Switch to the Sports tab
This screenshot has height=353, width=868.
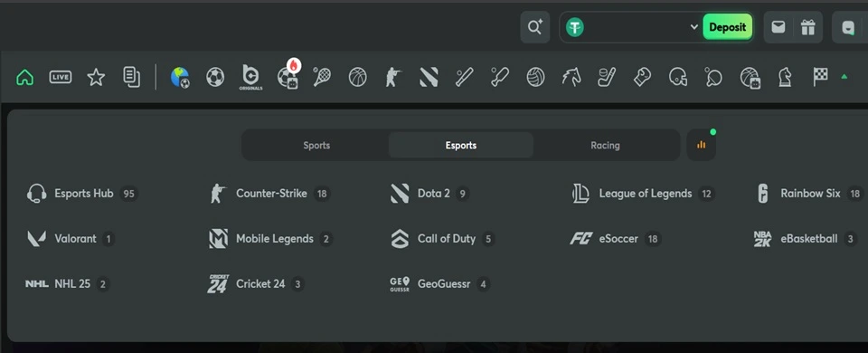316,145
